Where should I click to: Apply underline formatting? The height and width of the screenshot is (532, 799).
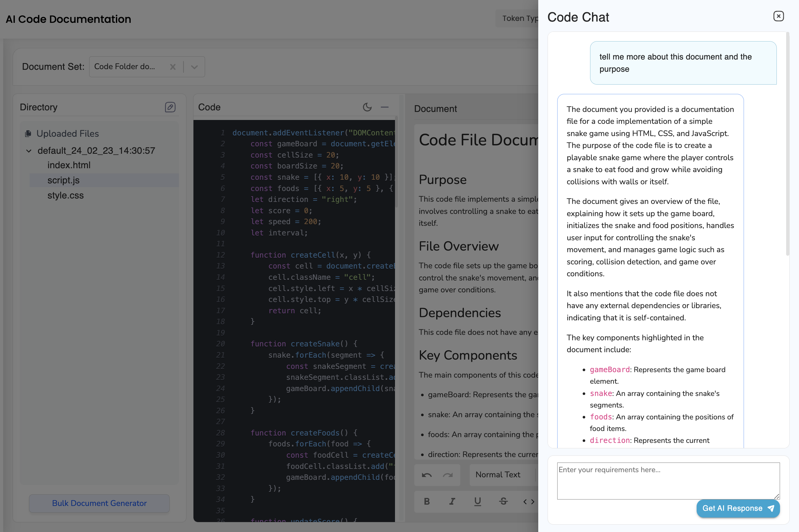(477, 501)
